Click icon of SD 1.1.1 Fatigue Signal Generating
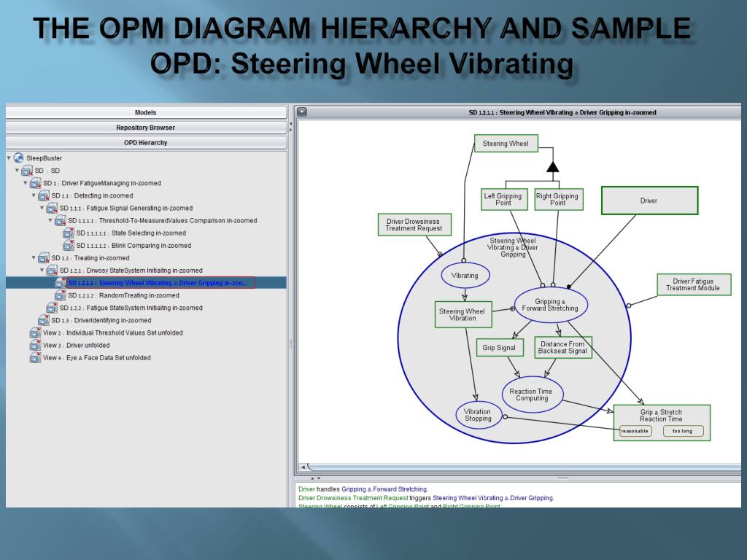This screenshot has width=747, height=560. [52, 208]
